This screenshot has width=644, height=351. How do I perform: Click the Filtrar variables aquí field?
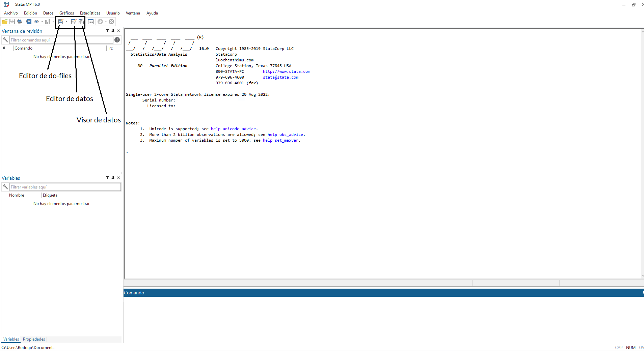point(65,187)
